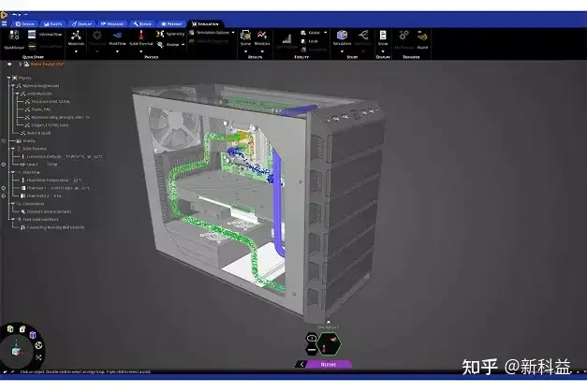
Task: Switch to the Measure tab
Action: [x=112, y=24]
